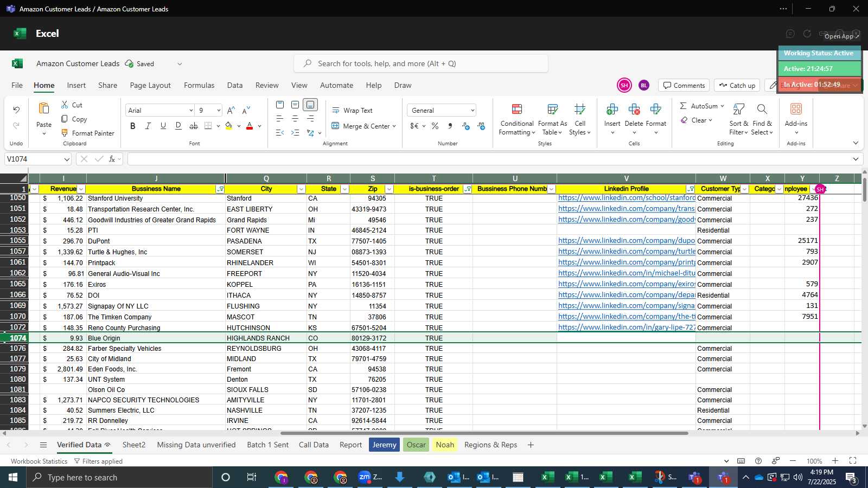Open the Insert ribbon tab
868x488 pixels.
76,85
